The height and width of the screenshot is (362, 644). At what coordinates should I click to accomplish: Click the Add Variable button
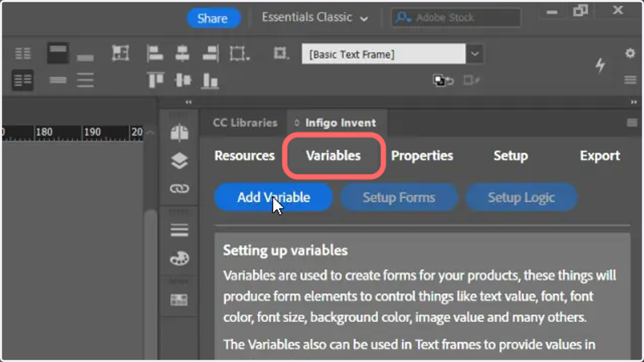[274, 197]
